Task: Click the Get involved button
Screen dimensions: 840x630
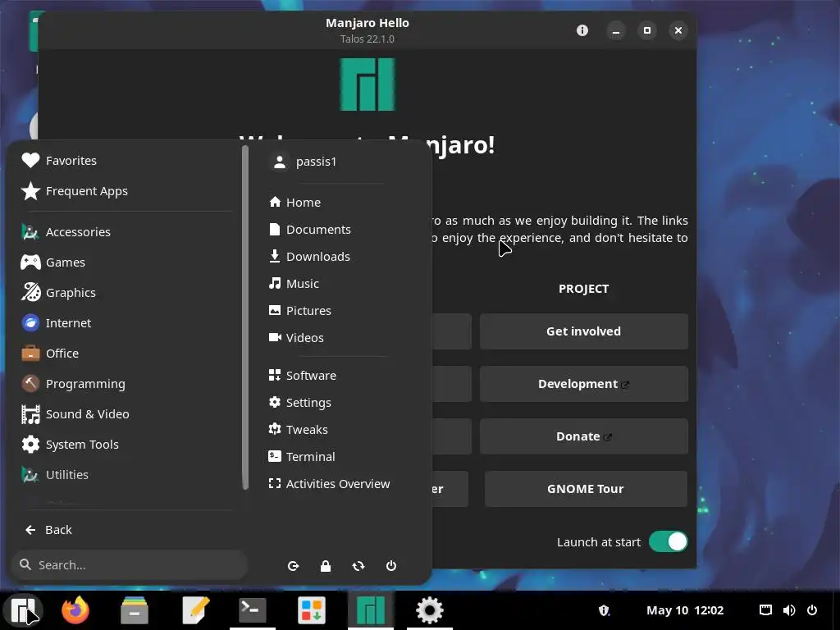Action: pyautogui.click(x=583, y=331)
